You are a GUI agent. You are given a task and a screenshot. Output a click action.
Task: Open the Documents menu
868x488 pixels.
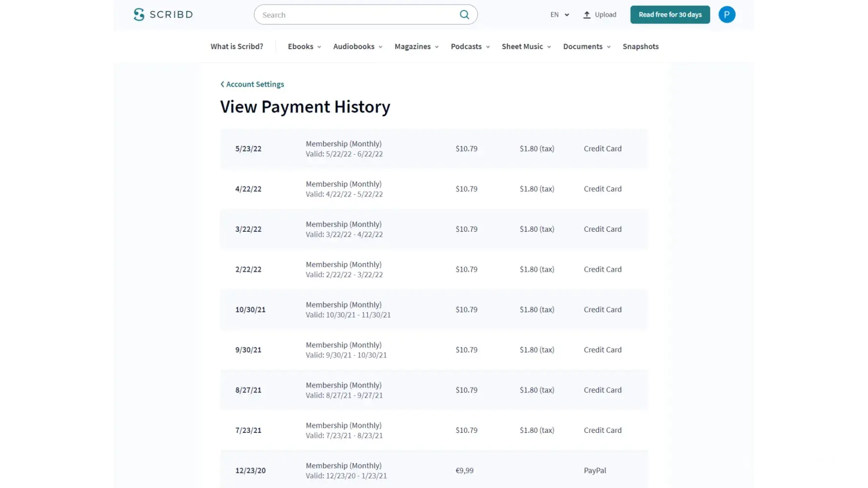click(586, 46)
